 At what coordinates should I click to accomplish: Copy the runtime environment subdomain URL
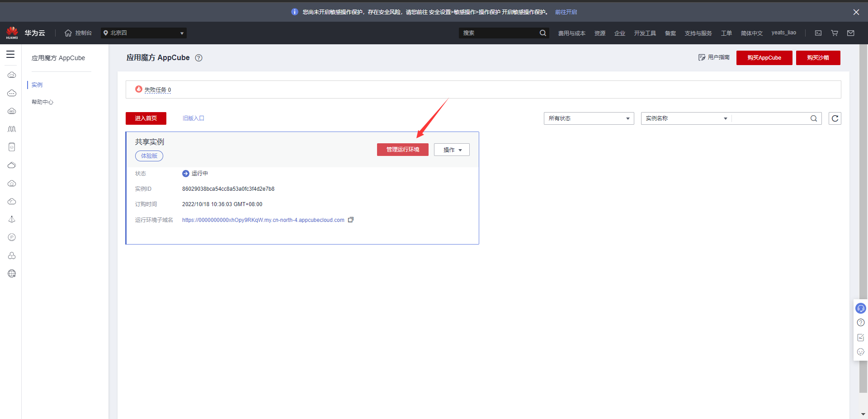pyautogui.click(x=350, y=220)
